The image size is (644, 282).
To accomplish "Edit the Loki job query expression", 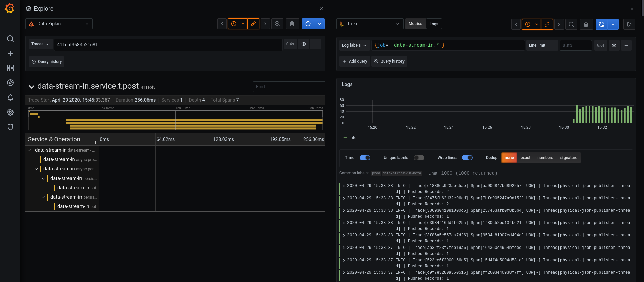I will [448, 45].
